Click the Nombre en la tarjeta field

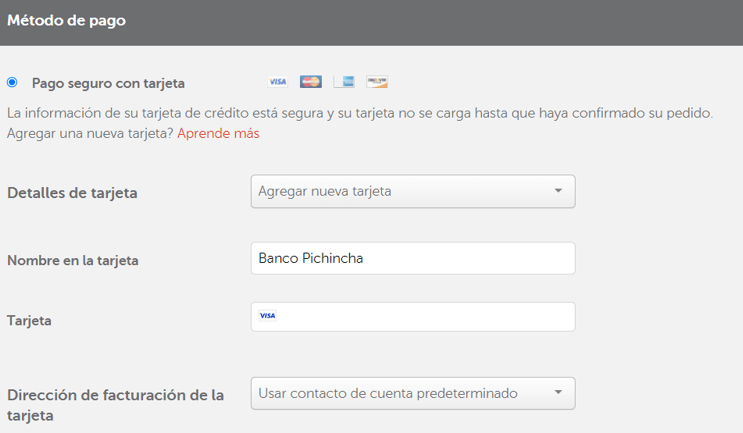(413, 258)
